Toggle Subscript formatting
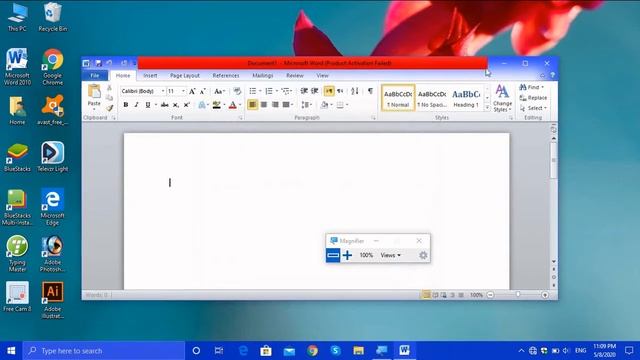 (x=176, y=105)
